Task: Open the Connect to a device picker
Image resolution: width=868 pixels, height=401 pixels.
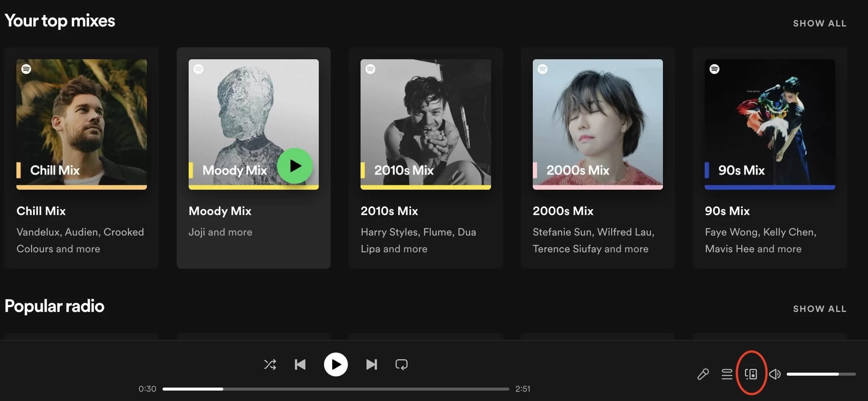Action: [x=751, y=375]
